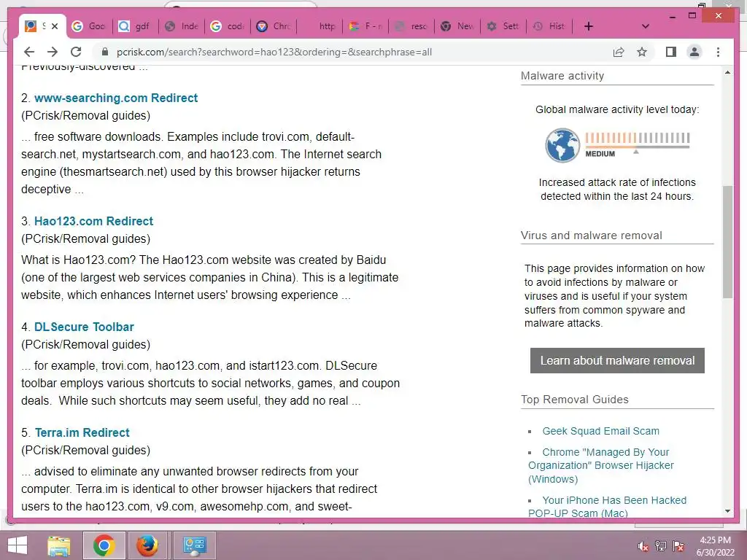Reload the pcrisk.com page
This screenshot has width=747, height=560.
pos(76,52)
